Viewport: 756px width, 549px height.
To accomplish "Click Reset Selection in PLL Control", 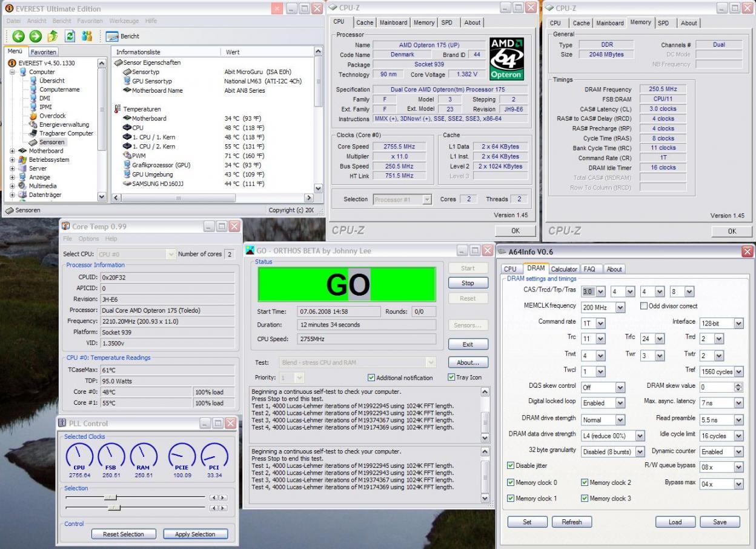I will point(124,534).
